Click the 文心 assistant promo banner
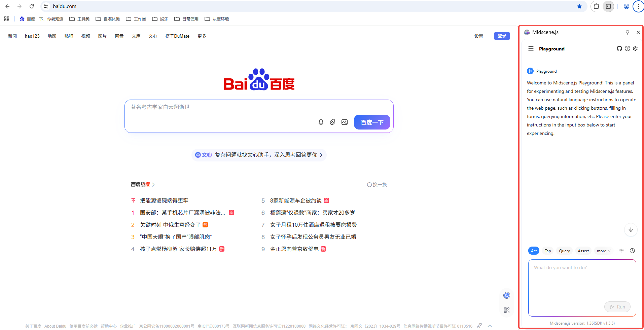644x330 pixels. tap(259, 155)
